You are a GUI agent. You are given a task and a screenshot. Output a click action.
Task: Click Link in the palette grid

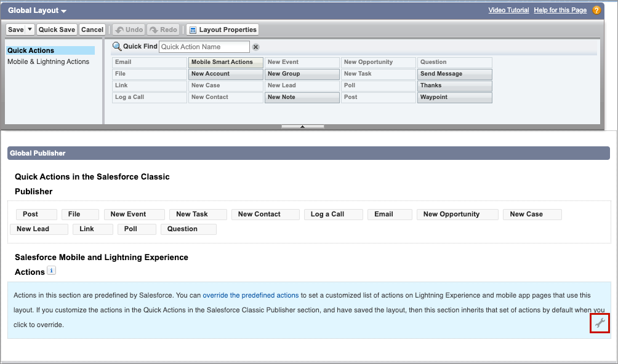pyautogui.click(x=150, y=85)
